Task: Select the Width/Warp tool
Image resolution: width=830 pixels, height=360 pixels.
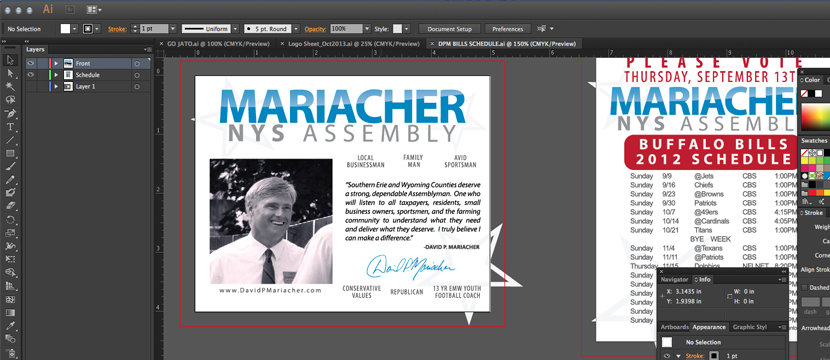Action: (10, 246)
